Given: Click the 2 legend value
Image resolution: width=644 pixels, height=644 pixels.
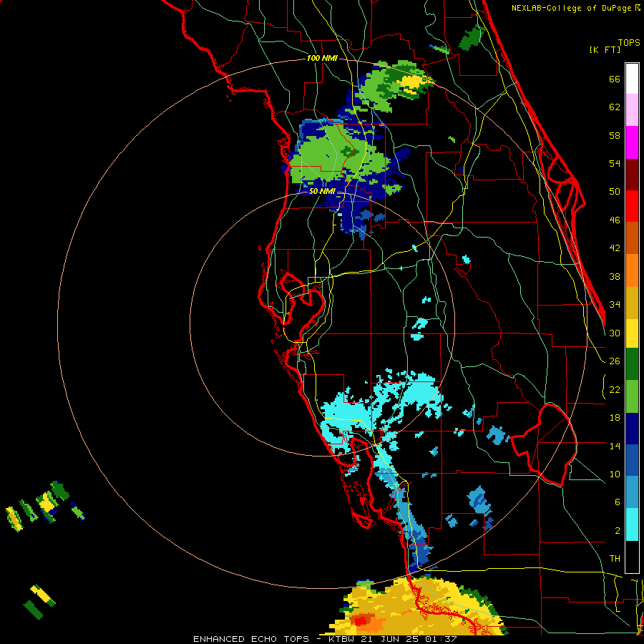Looking at the screenshot, I should pos(617,531).
